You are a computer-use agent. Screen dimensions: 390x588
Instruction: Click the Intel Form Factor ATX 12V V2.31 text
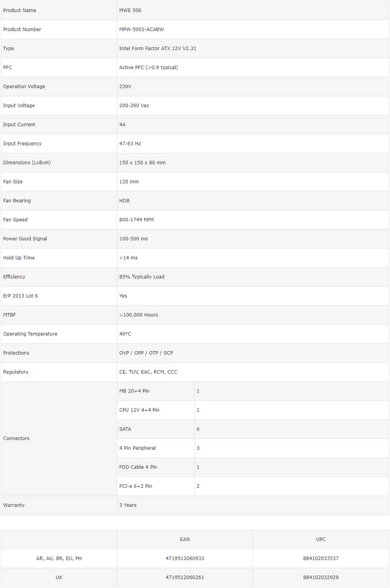click(158, 48)
